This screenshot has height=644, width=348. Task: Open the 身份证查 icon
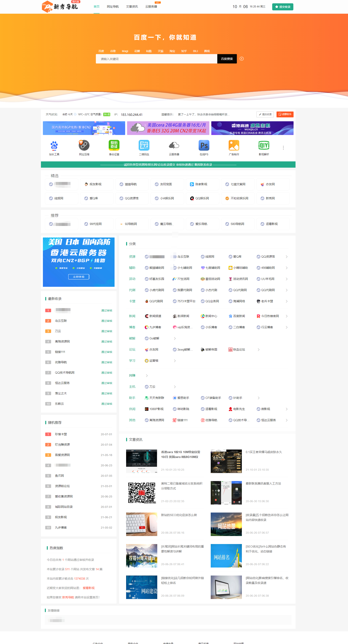pos(114,146)
